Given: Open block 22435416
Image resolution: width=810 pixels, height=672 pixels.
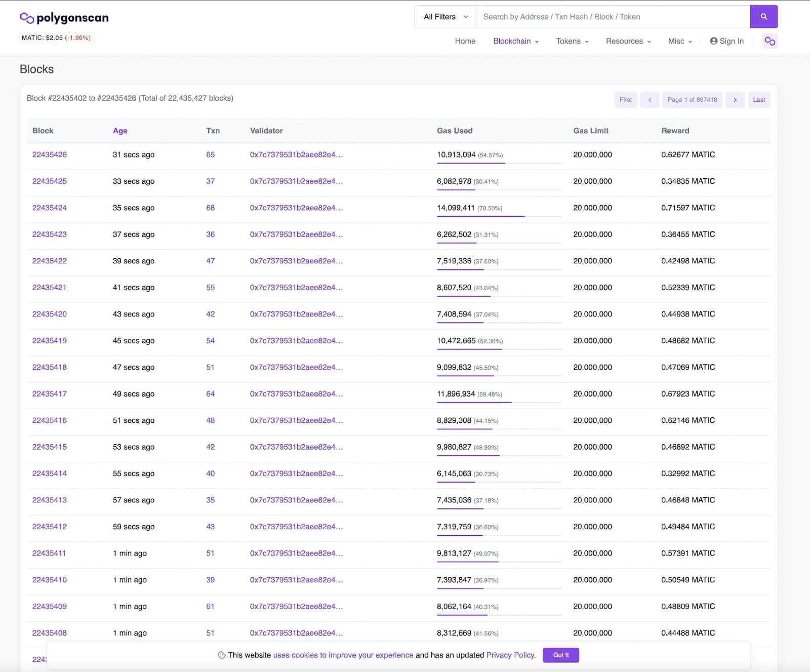Looking at the screenshot, I should pyautogui.click(x=50, y=420).
